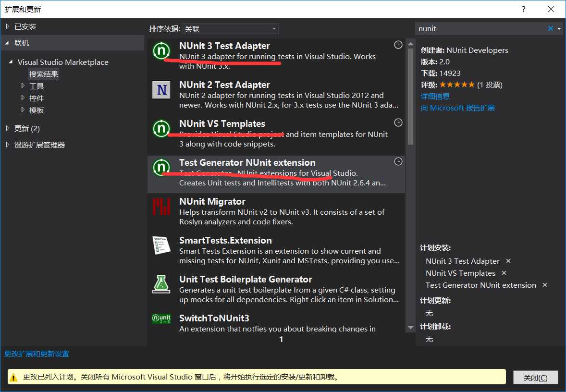Select the Test Generator NUnit extension result title
Viewport: 566px width, 392px height.
[x=247, y=163]
